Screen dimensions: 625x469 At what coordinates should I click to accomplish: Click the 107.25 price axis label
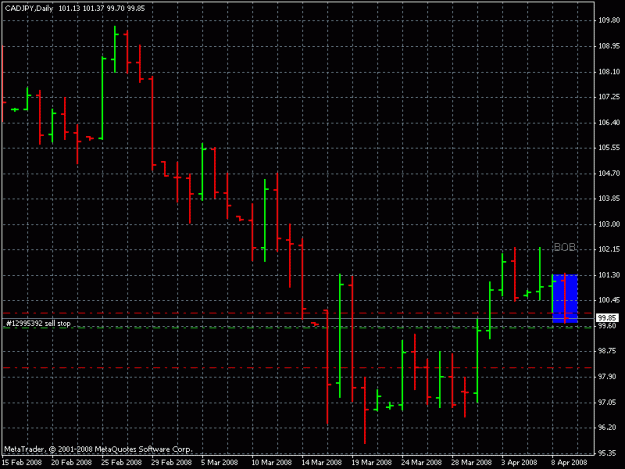click(609, 97)
